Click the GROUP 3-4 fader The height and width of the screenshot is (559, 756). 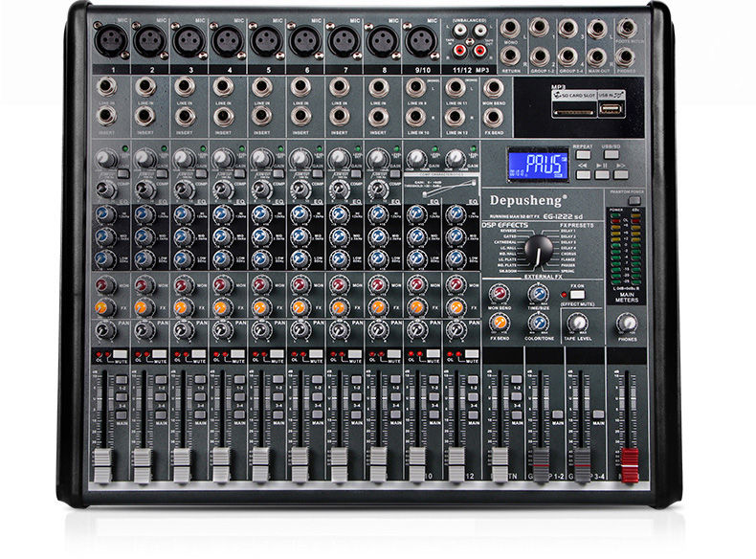click(x=583, y=465)
